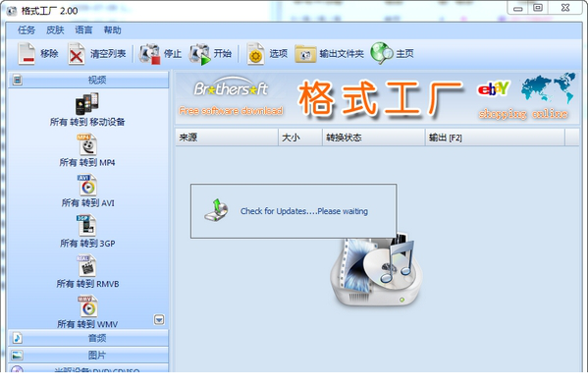
Task: Maximize the 格式工厂 window
Action: click(x=538, y=8)
